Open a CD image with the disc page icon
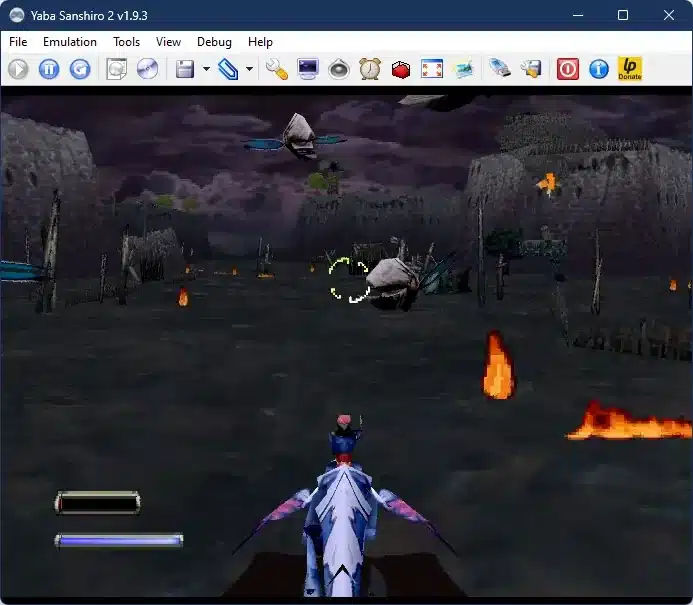Screen dimensions: 693x605 click(117, 69)
